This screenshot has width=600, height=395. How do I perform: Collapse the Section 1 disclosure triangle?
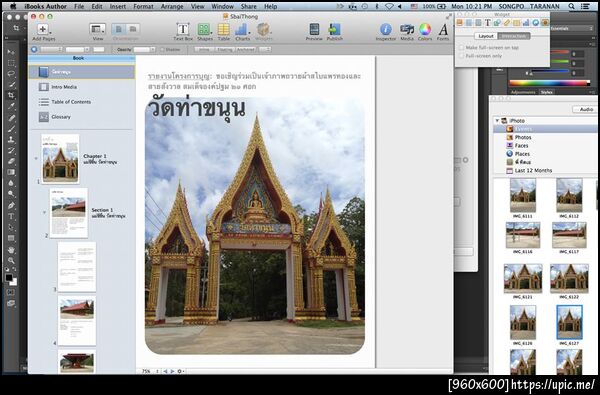(44, 212)
